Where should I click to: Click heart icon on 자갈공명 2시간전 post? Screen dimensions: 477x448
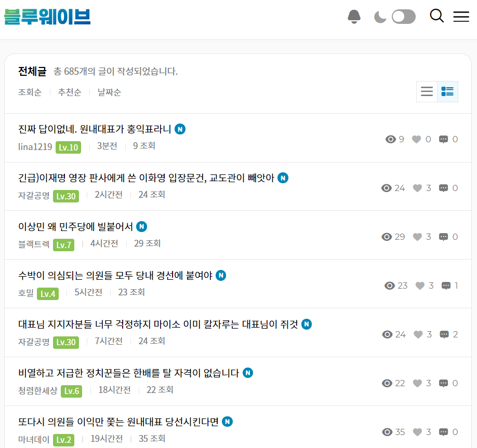(x=417, y=188)
